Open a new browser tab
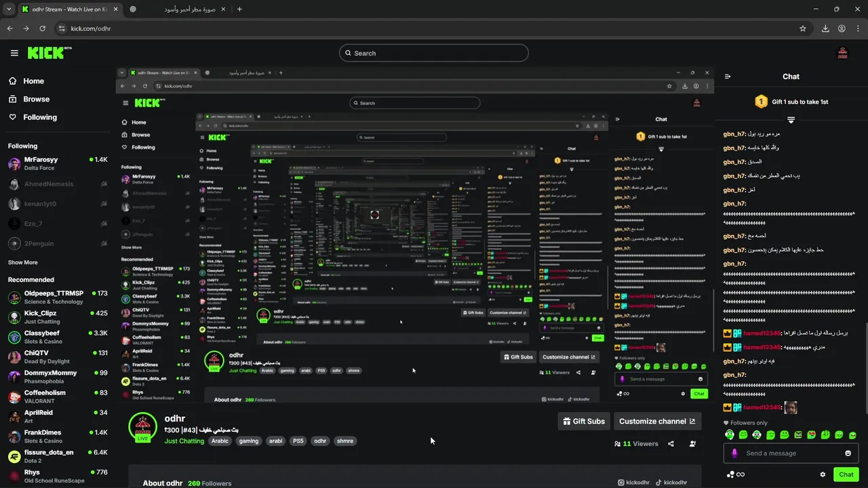The image size is (868, 488). click(x=239, y=9)
